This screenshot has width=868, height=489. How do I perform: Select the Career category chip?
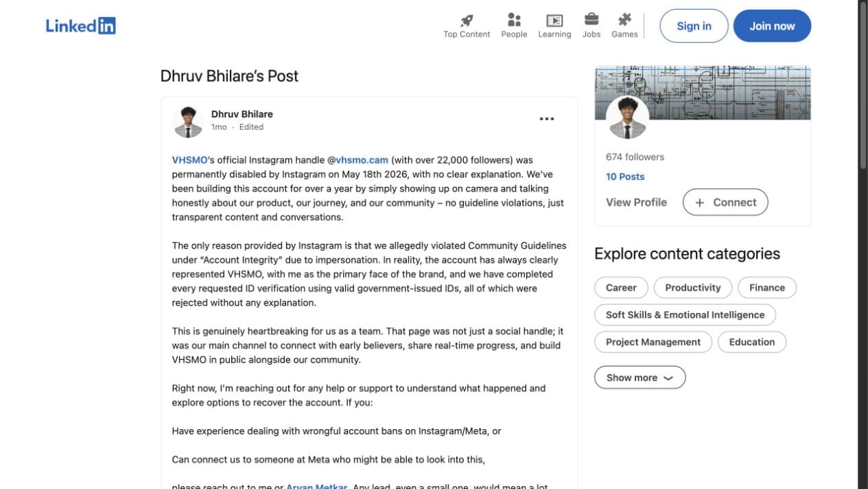coord(621,288)
